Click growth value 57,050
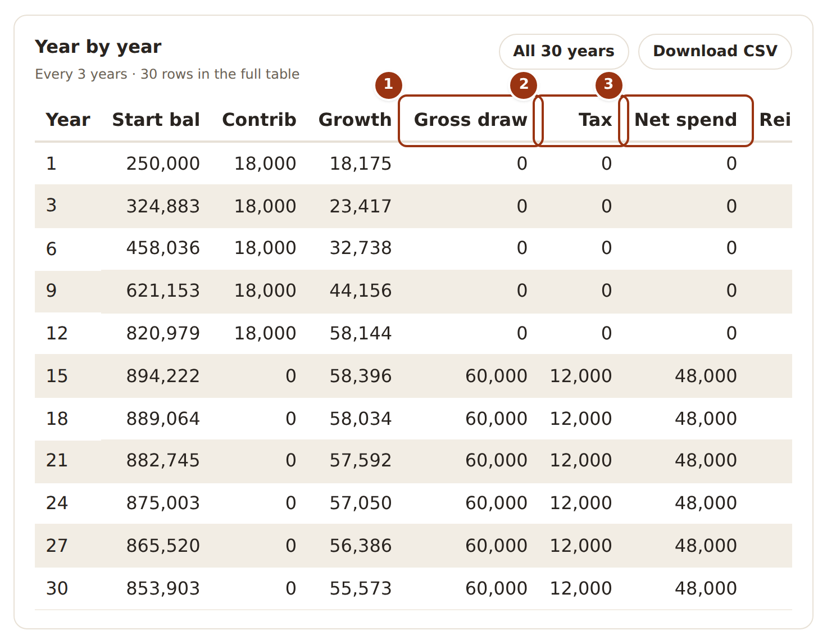This screenshot has width=827, height=644. 361,503
